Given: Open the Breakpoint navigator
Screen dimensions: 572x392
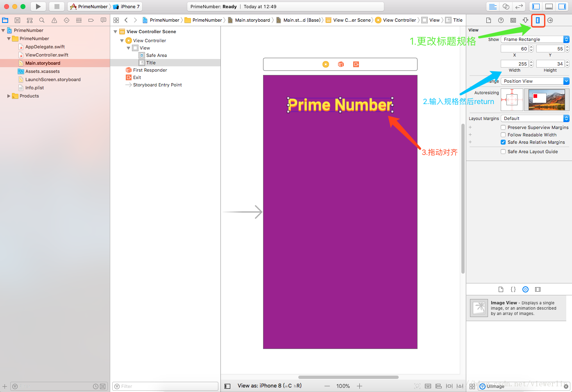Looking at the screenshot, I should (x=91, y=20).
